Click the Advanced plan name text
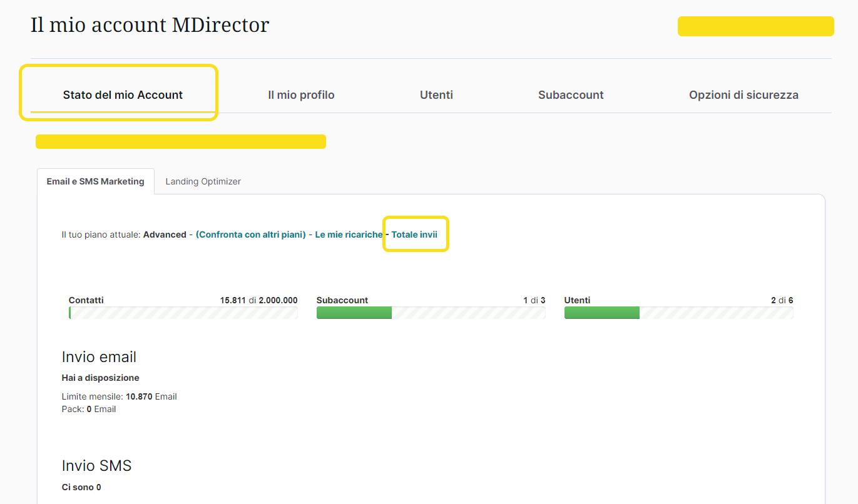This screenshot has width=858, height=504. tap(165, 234)
